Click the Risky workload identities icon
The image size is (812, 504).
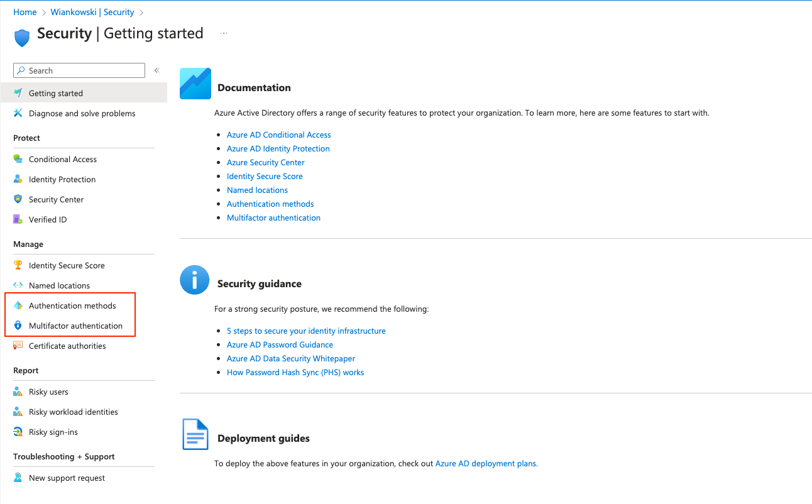coord(18,412)
